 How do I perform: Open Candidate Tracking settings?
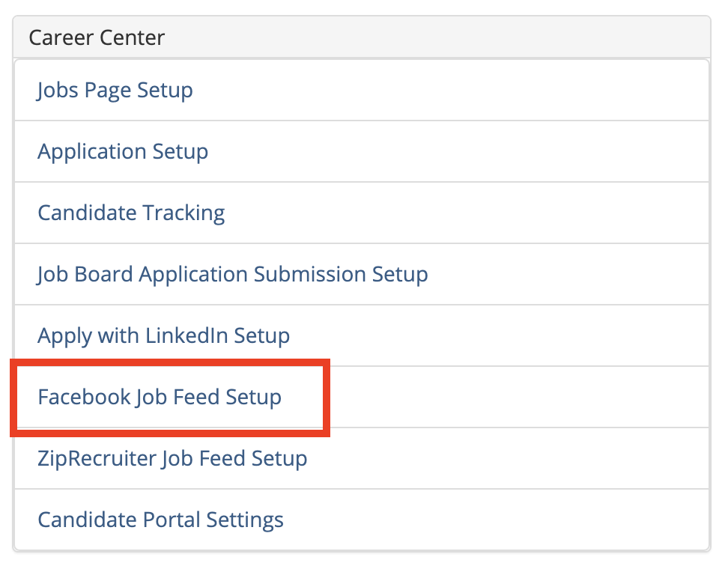[131, 213]
